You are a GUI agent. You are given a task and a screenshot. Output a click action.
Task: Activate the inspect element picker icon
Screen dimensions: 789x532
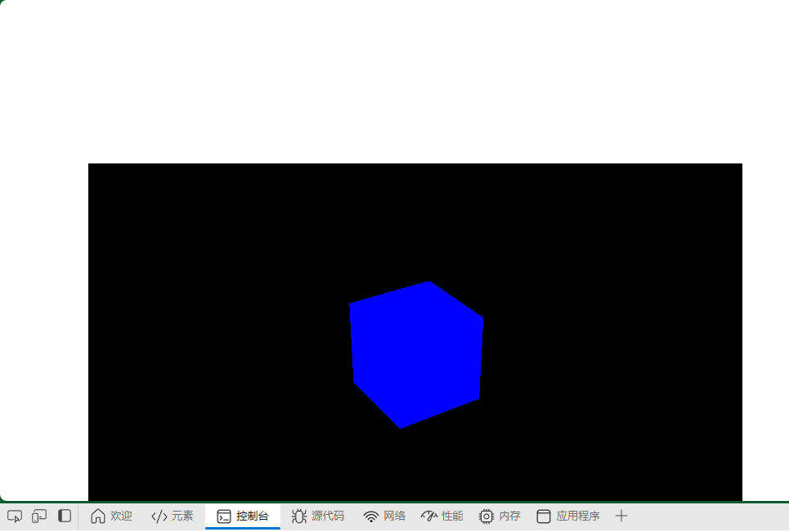click(x=15, y=516)
